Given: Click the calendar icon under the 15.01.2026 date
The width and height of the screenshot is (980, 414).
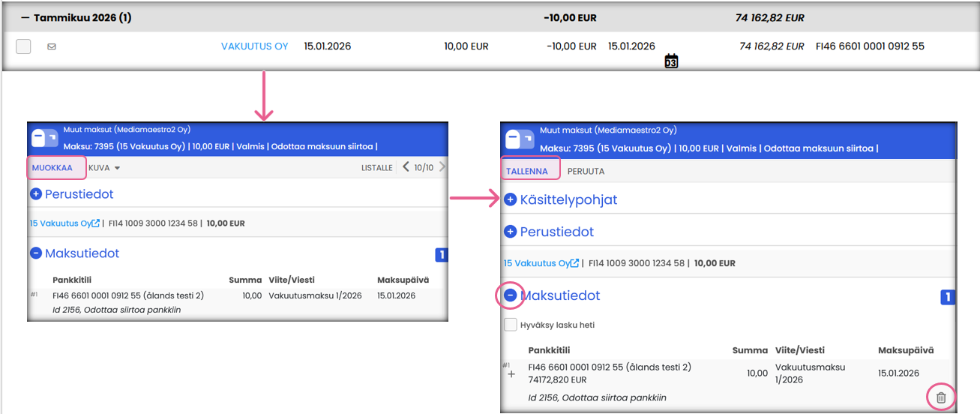Looking at the screenshot, I should tap(671, 61).
